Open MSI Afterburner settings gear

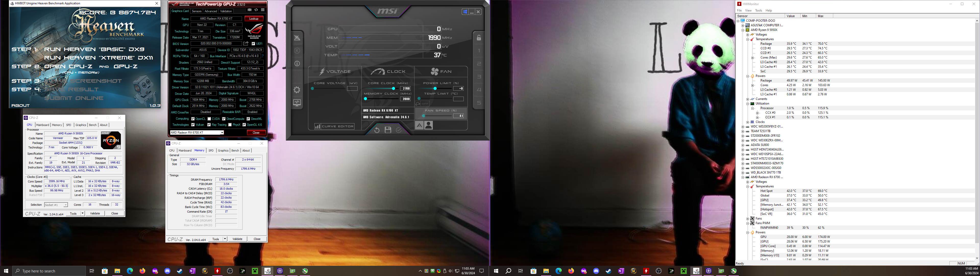297,90
